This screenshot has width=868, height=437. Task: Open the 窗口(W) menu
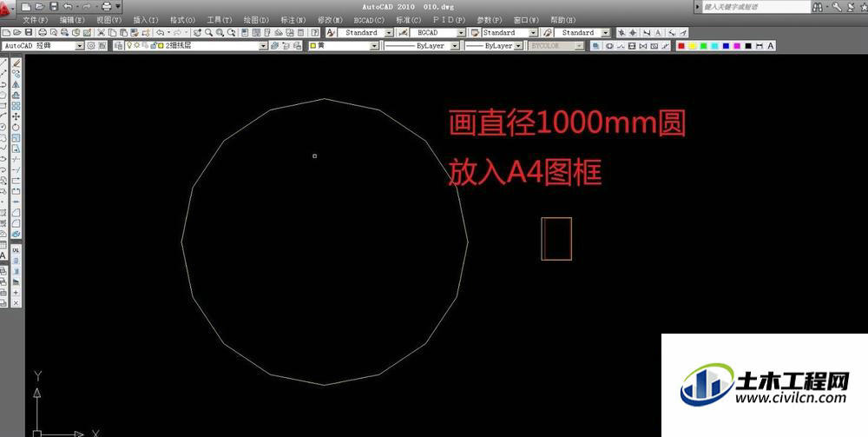(x=526, y=20)
